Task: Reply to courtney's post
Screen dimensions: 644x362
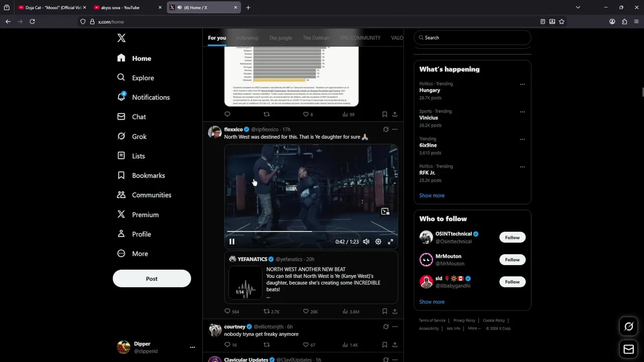Action: coord(230,345)
